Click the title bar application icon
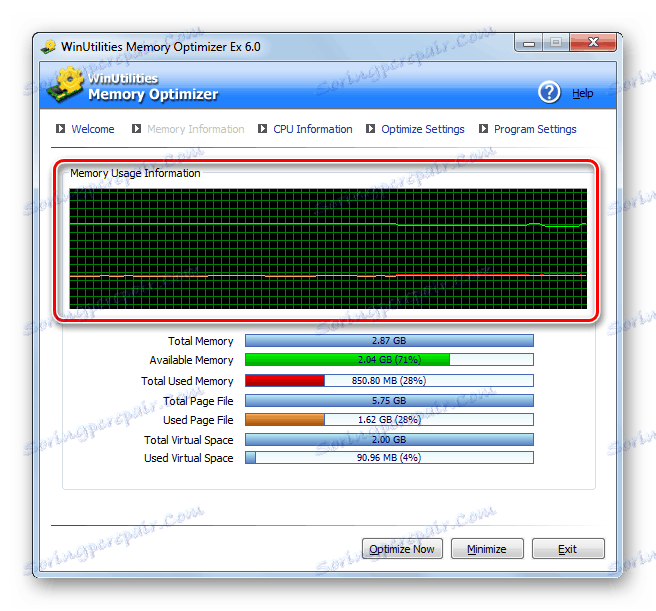 pyautogui.click(x=49, y=46)
